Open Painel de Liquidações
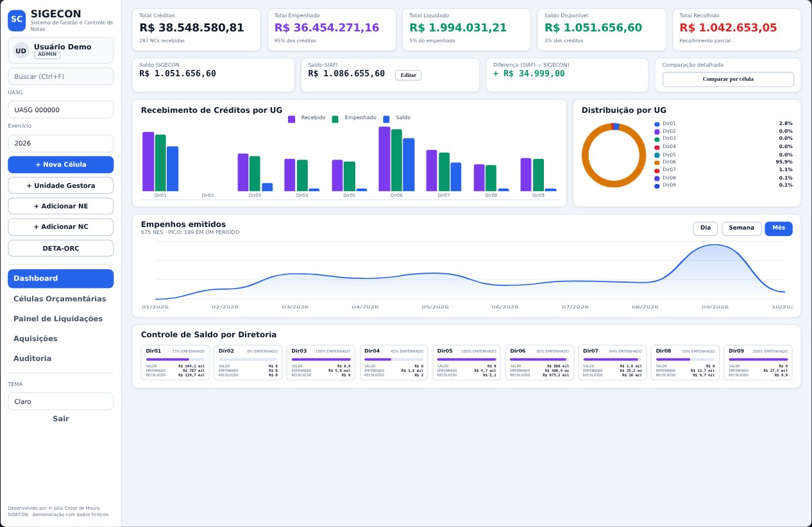Image resolution: width=812 pixels, height=527 pixels. (60, 319)
